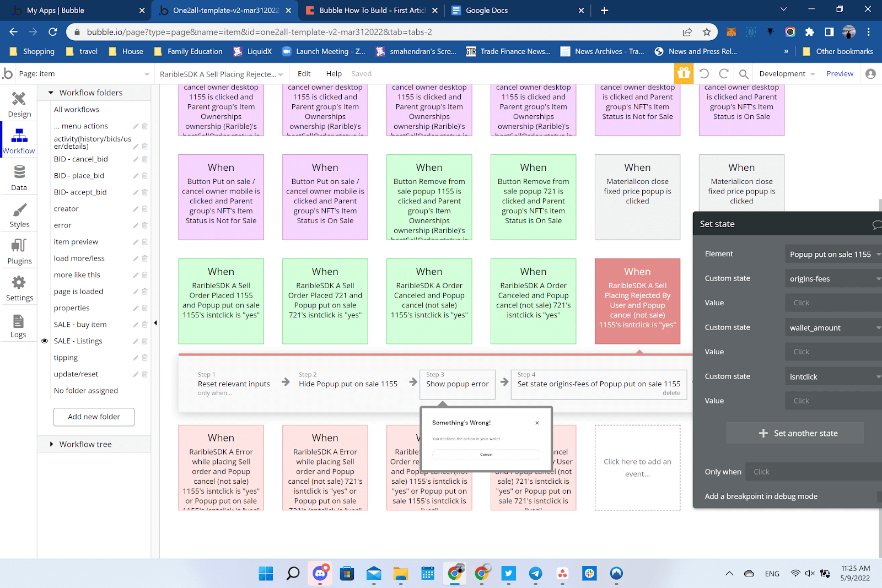The image size is (882, 588).
Task: Undo the last action
Action: point(704,73)
